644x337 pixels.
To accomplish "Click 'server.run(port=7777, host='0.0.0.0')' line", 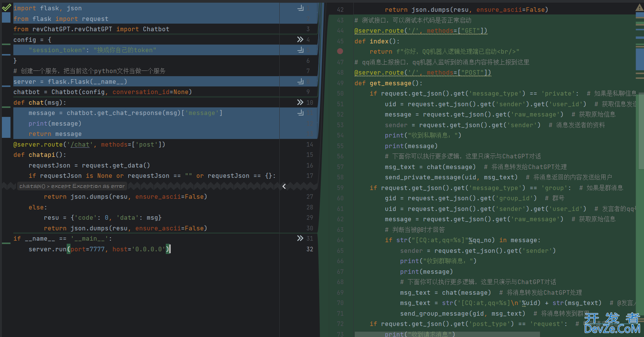I will pyautogui.click(x=99, y=249).
